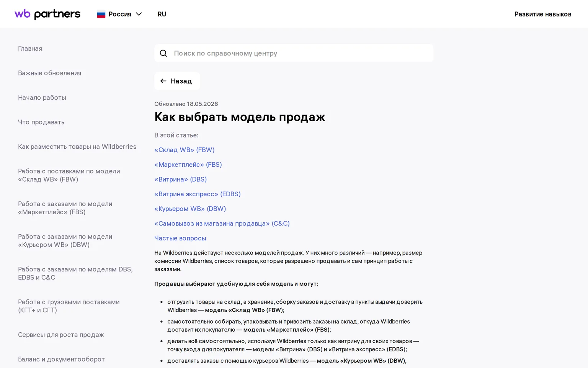Jump to «Витрина экспресс» (EDBS) link
The height and width of the screenshot is (368, 588).
(x=198, y=194)
